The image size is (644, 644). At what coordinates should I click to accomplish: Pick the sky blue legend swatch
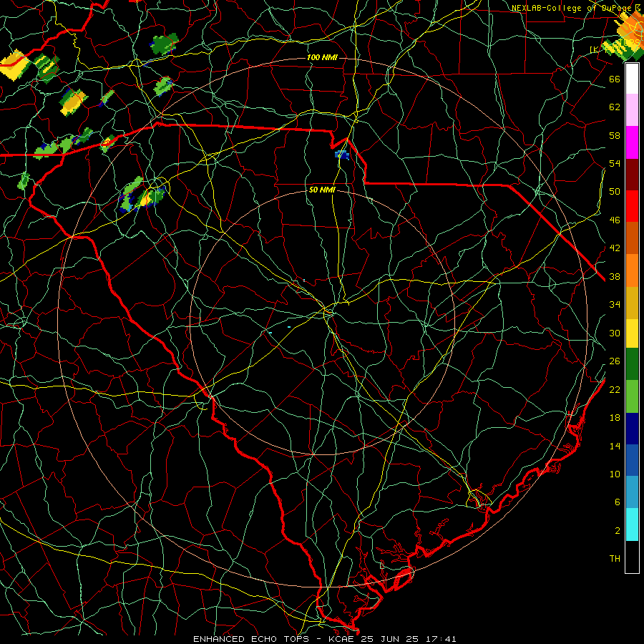click(632, 492)
